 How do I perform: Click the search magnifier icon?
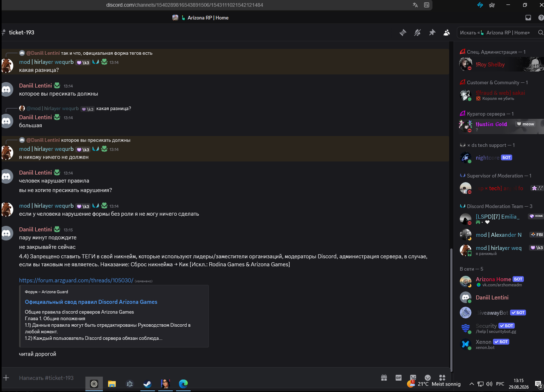pyautogui.click(x=540, y=32)
